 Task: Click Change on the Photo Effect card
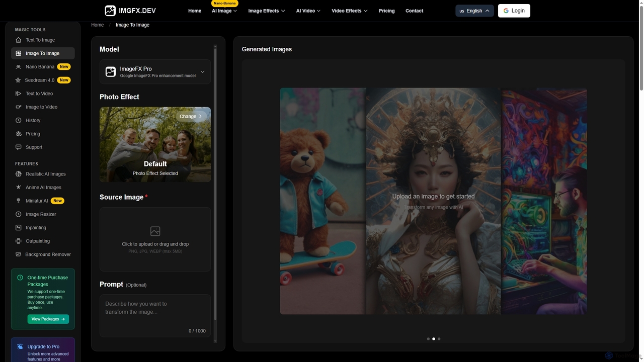(x=191, y=116)
